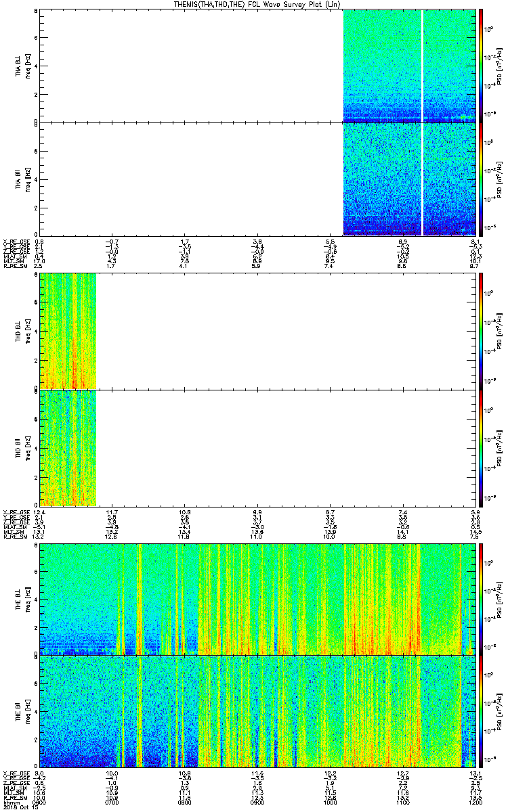Screen dimensions: 508x812
Task: Click the THE B-perpendicular freq axis label
Action: pyautogui.click(x=27, y=598)
